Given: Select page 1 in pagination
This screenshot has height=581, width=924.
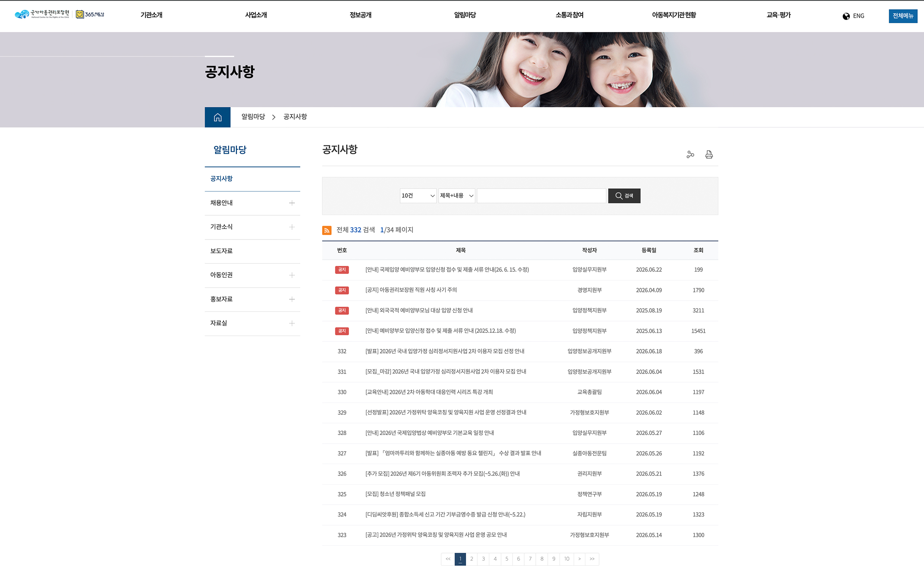Looking at the screenshot, I should [460, 559].
